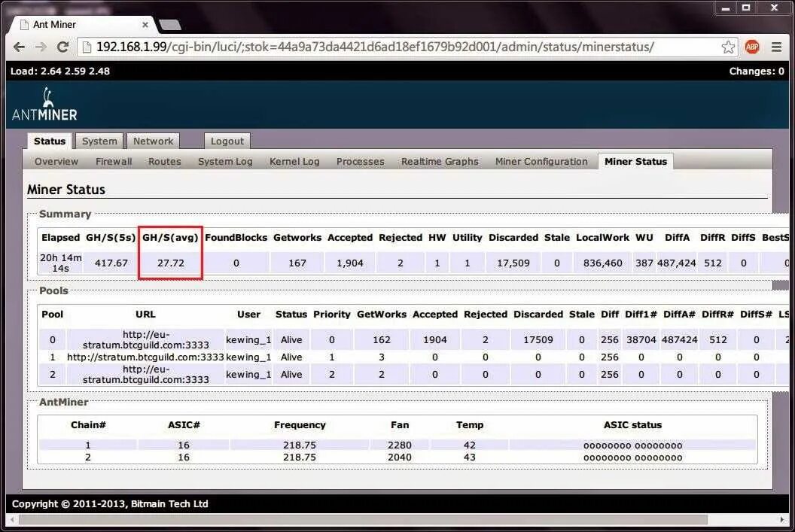Bookmark this page with the star icon
The height and width of the screenshot is (532, 795).
coord(728,47)
